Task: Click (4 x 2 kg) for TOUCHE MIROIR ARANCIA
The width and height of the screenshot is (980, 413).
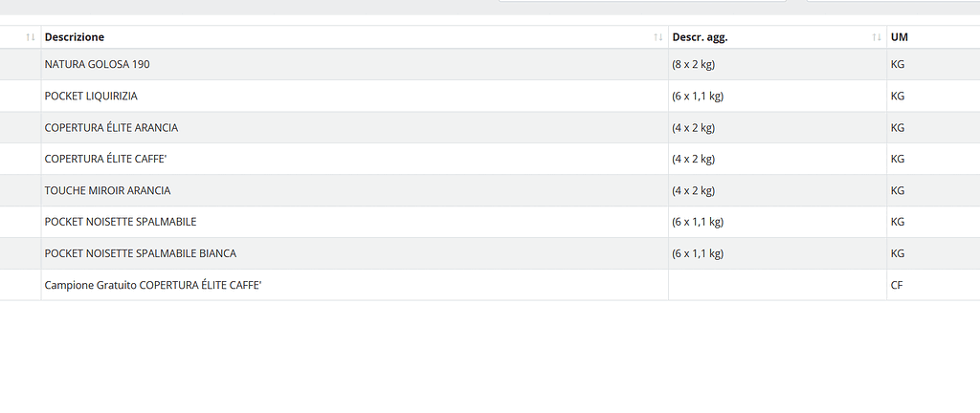Action: click(694, 191)
